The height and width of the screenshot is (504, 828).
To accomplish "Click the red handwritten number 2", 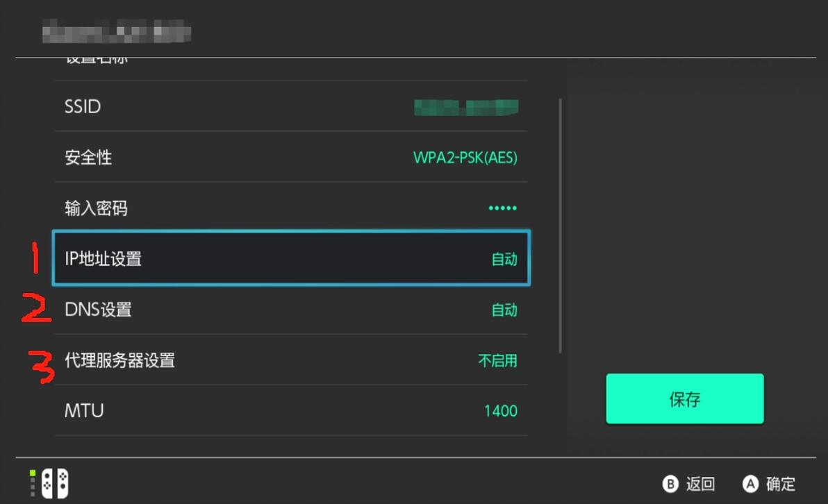I will [35, 310].
